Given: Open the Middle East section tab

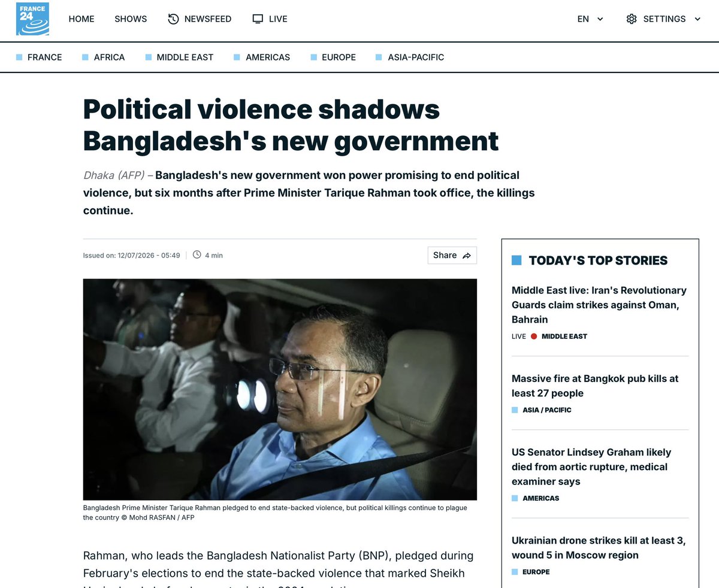Looking at the screenshot, I should click(179, 57).
